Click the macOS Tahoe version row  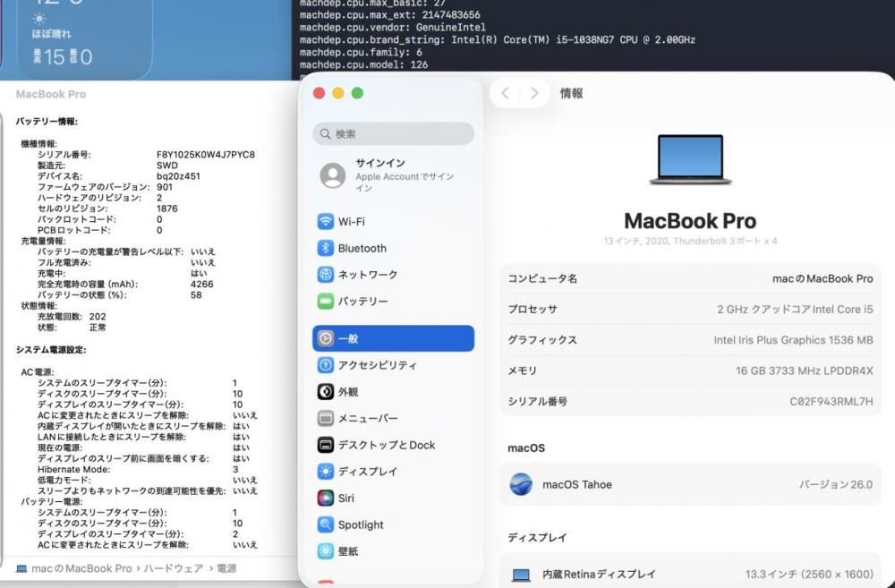690,484
